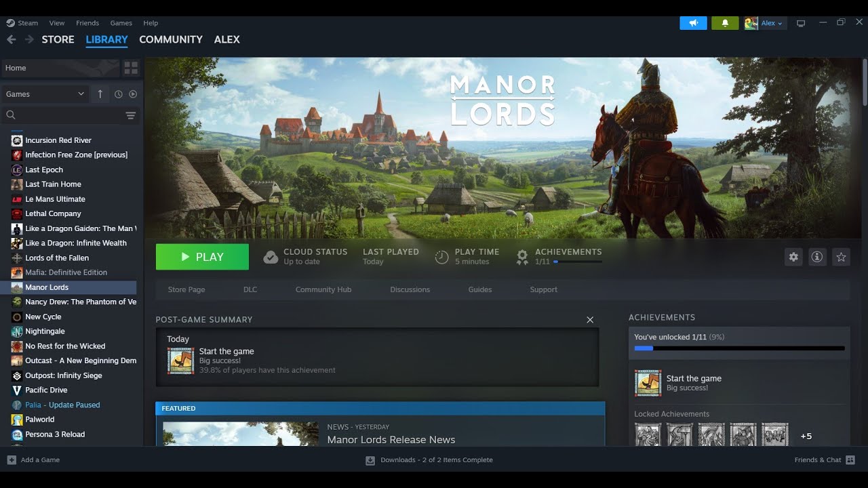
Task: Open the Community Hub link
Action: click(323, 289)
